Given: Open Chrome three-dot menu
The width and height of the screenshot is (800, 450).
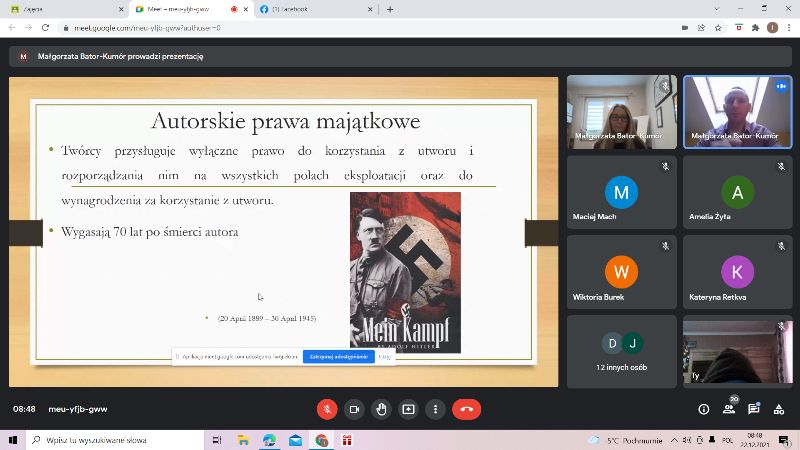Looking at the screenshot, I should [x=789, y=28].
